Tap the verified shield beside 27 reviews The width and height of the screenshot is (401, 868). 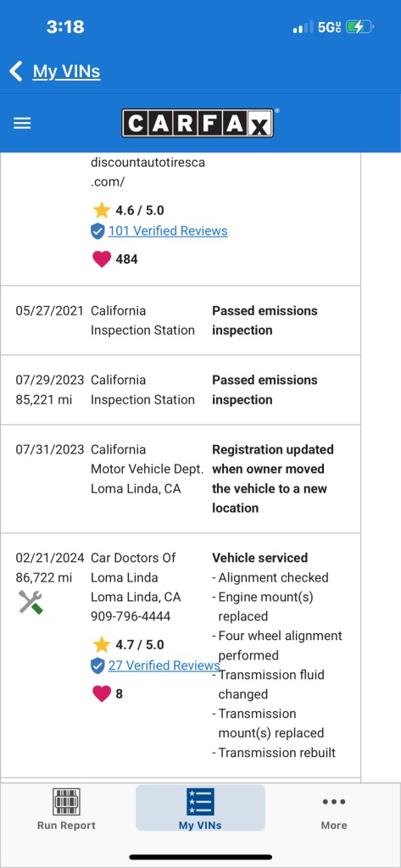[97, 665]
